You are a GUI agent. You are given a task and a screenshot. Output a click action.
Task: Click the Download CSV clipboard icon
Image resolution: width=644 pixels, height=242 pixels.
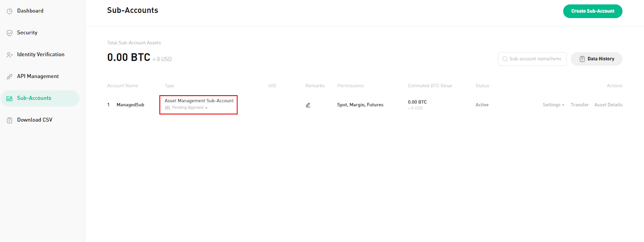click(10, 120)
